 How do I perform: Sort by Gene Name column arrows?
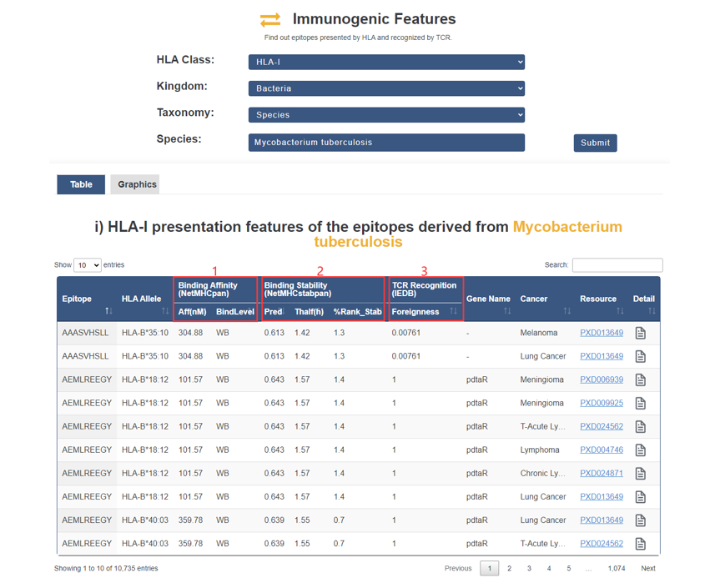click(507, 311)
